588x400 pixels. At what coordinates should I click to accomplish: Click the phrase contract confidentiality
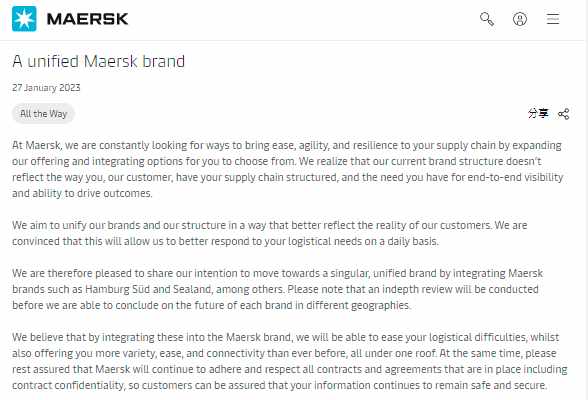(68, 385)
